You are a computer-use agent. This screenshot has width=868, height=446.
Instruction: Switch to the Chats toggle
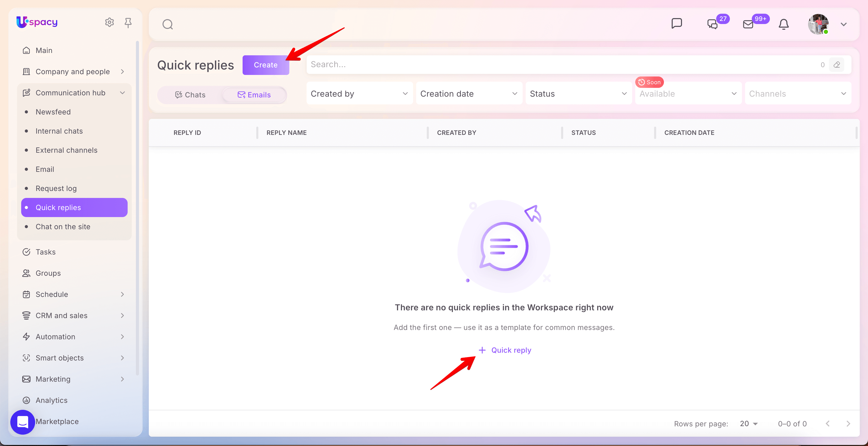point(190,95)
